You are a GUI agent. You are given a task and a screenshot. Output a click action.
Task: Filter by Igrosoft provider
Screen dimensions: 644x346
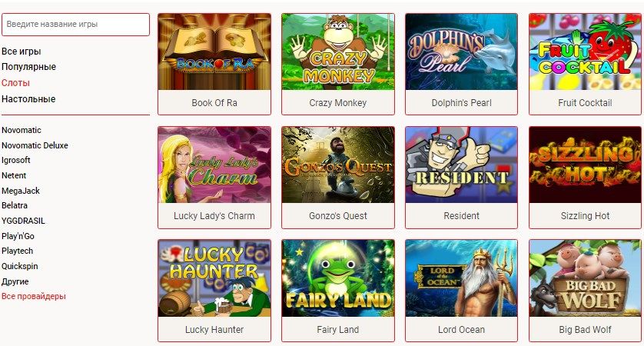click(x=16, y=160)
